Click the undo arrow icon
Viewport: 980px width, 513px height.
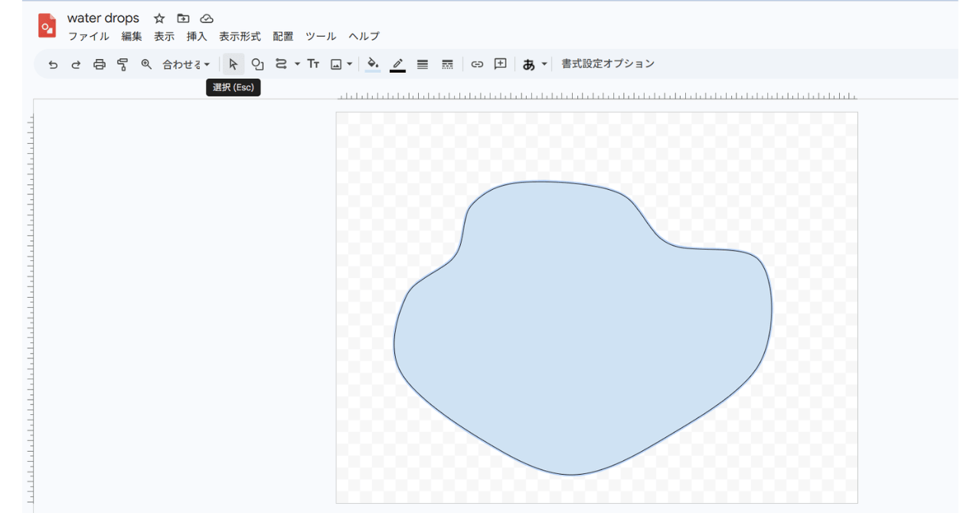tap(53, 64)
